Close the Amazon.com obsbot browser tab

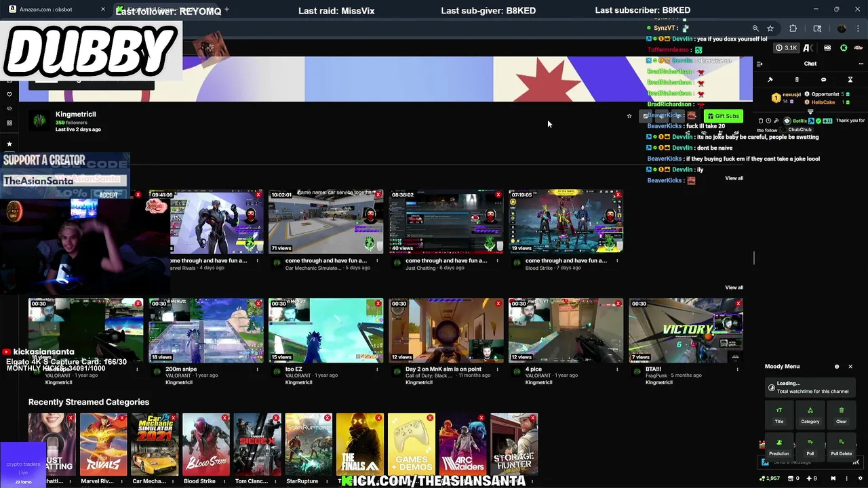(103, 9)
